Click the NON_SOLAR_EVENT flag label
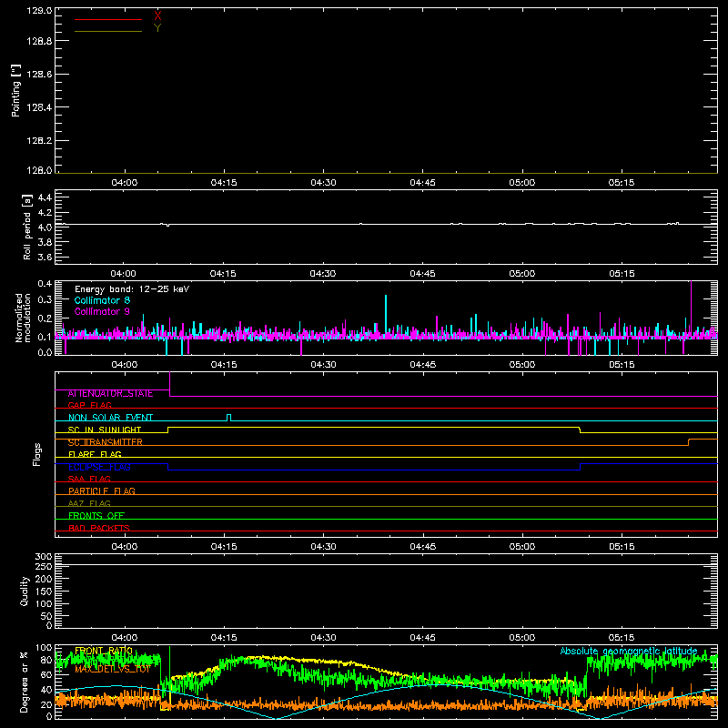 point(110,418)
